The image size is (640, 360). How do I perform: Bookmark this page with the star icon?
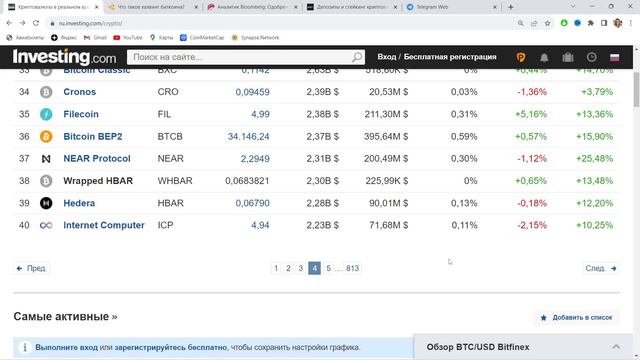point(547,23)
